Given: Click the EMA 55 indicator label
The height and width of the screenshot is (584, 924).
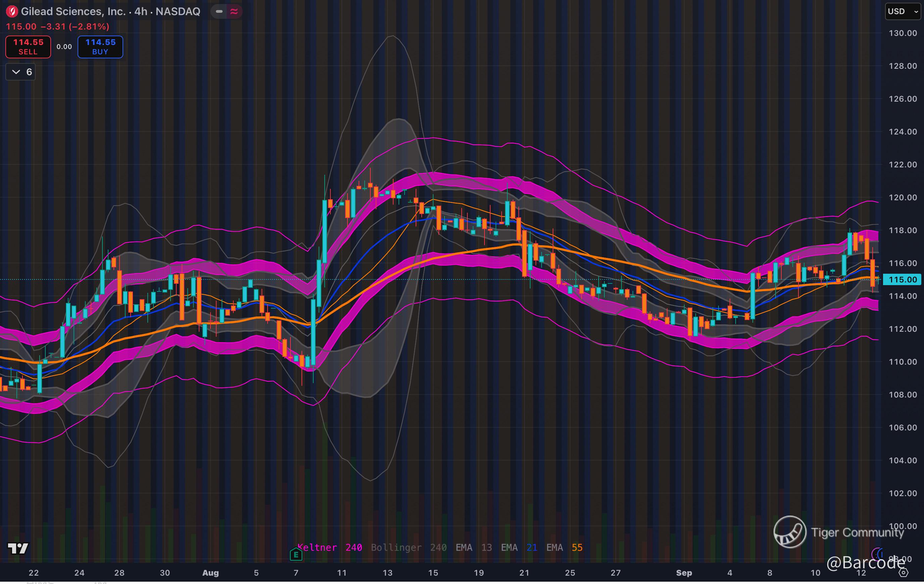Looking at the screenshot, I should (x=564, y=547).
